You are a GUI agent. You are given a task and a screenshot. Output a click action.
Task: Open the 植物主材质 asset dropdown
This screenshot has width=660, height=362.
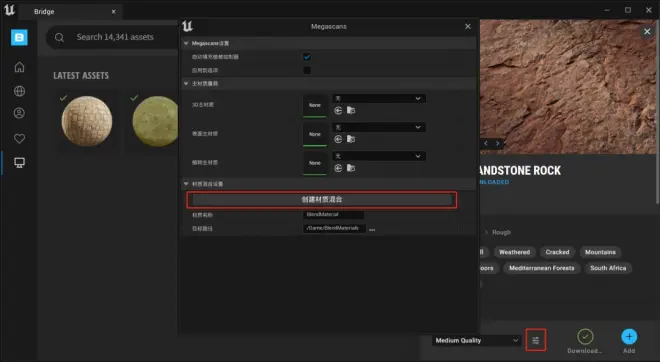tap(379, 156)
